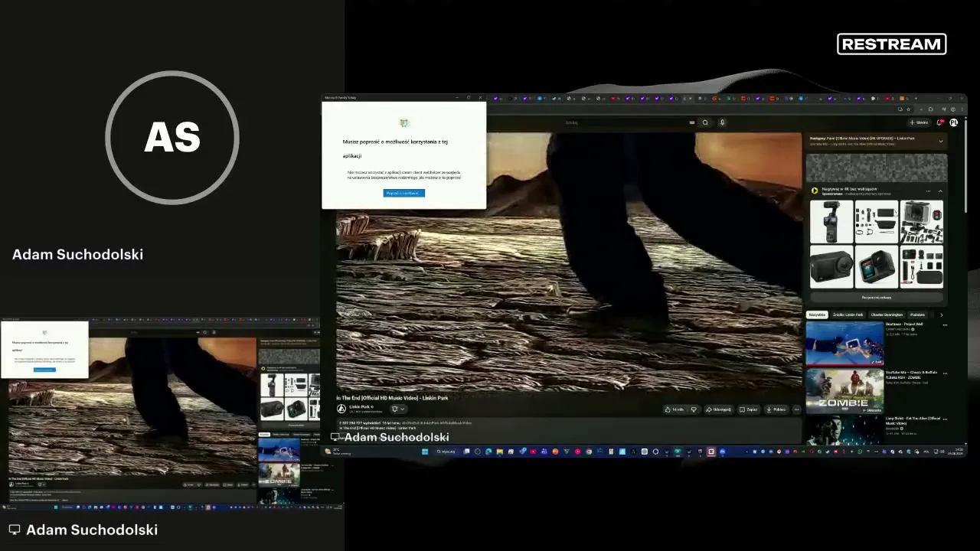Select the Wszystkie filter chip

click(x=818, y=315)
